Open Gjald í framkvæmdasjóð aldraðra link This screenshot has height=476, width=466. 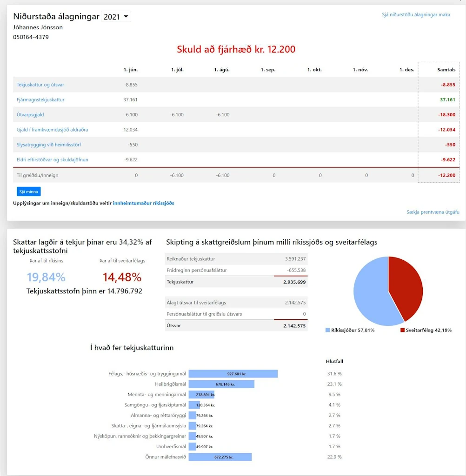pyautogui.click(x=52, y=130)
